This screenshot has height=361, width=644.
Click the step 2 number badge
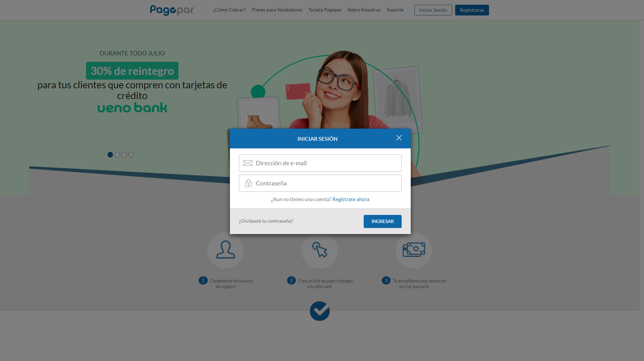(x=291, y=280)
